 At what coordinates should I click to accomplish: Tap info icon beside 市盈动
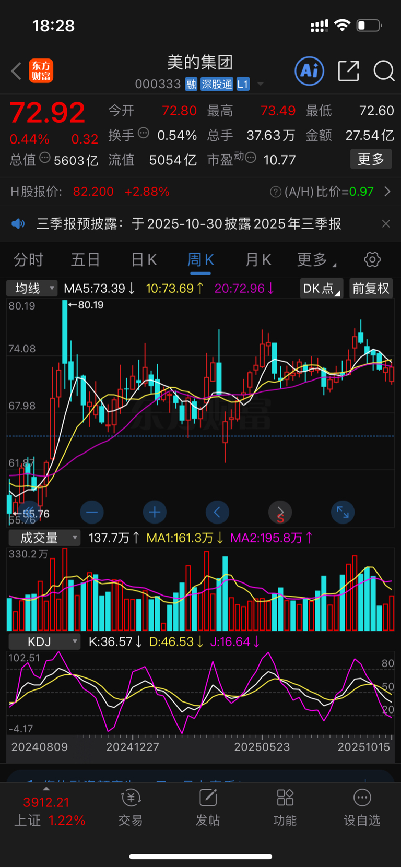[251, 158]
